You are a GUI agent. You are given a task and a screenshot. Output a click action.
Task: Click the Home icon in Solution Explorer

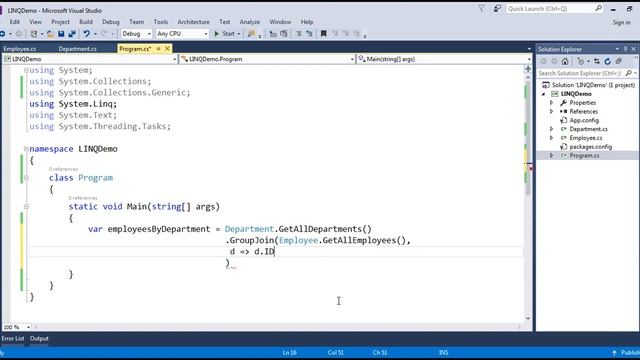pyautogui.click(x=565, y=61)
